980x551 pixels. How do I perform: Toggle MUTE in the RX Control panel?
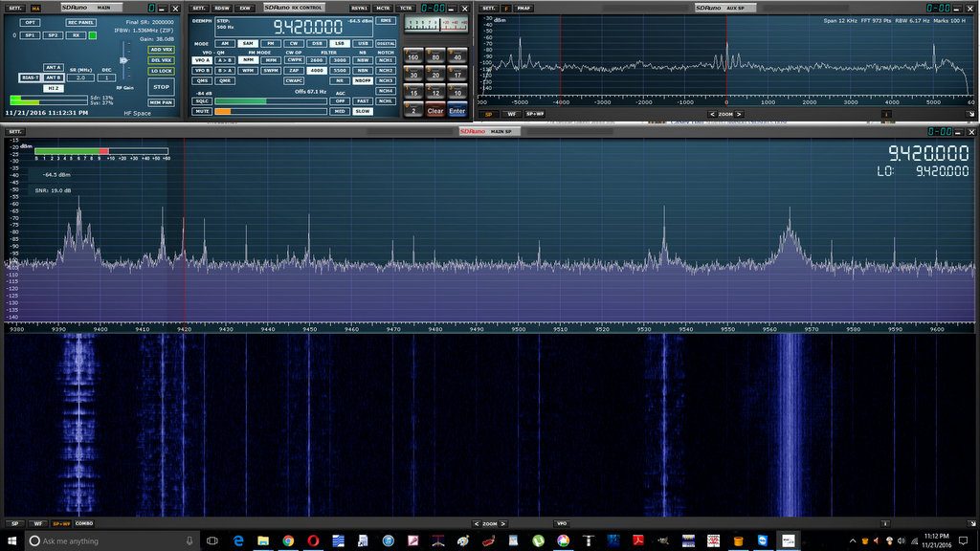click(x=201, y=111)
